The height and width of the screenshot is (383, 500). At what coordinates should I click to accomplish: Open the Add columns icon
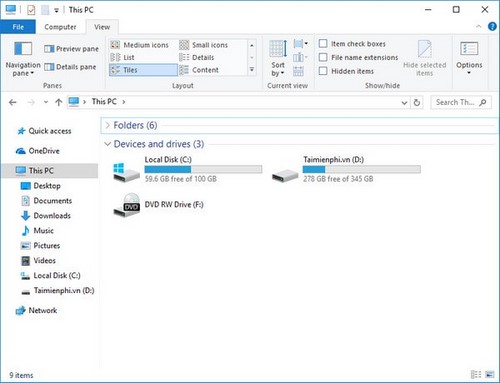[300, 57]
